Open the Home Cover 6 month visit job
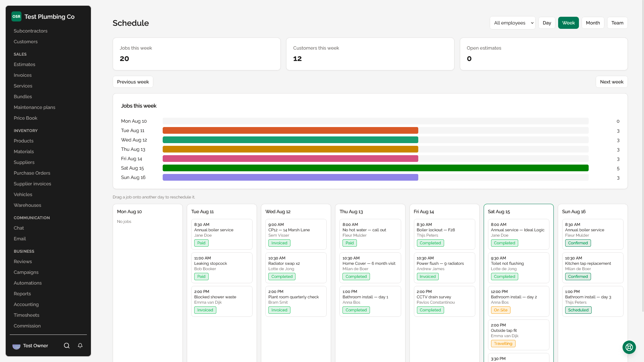This screenshot has width=644, height=362. pyautogui.click(x=370, y=268)
